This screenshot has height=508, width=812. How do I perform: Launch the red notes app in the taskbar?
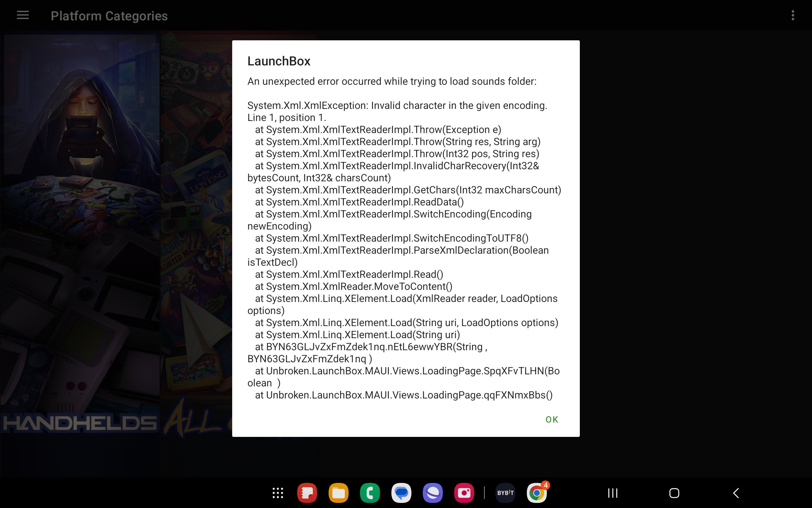[x=307, y=493]
